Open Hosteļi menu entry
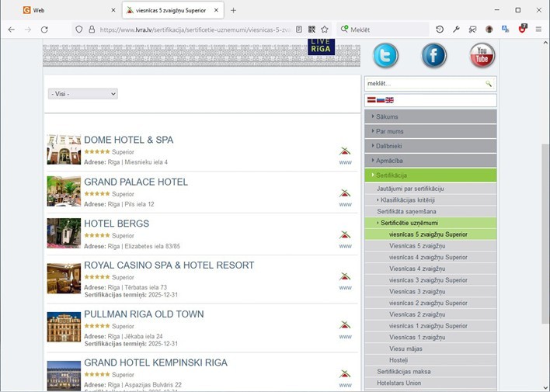 click(x=430, y=360)
